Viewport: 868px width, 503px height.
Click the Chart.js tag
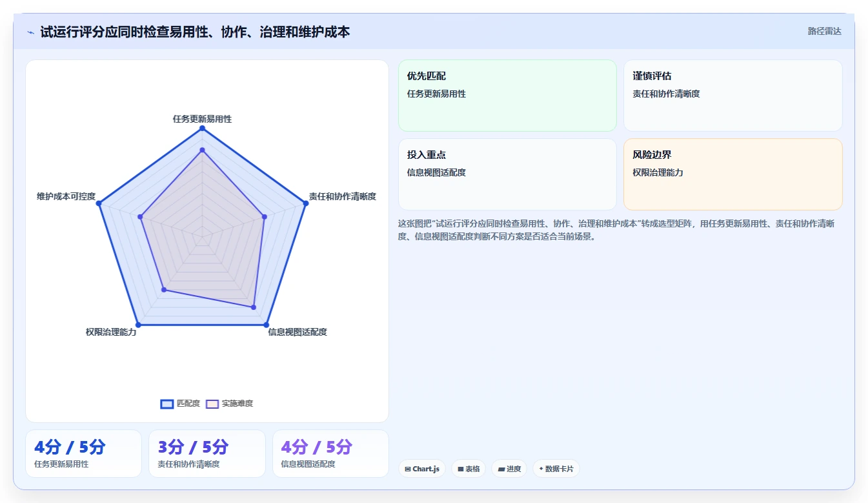tap(422, 469)
